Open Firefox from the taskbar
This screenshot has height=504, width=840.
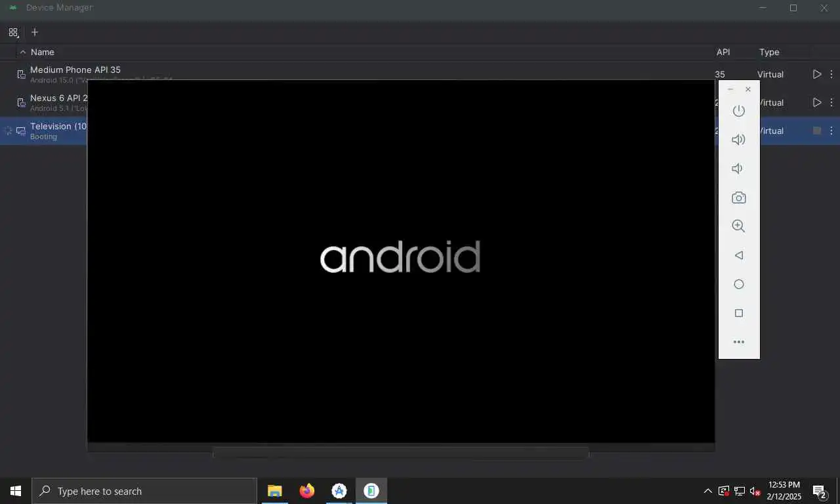point(306,491)
